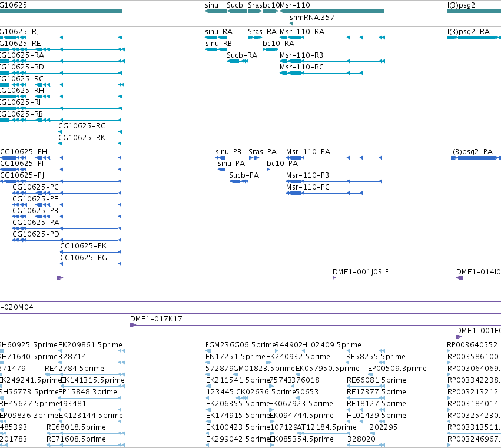Click the EST label 328714

[72, 357]
